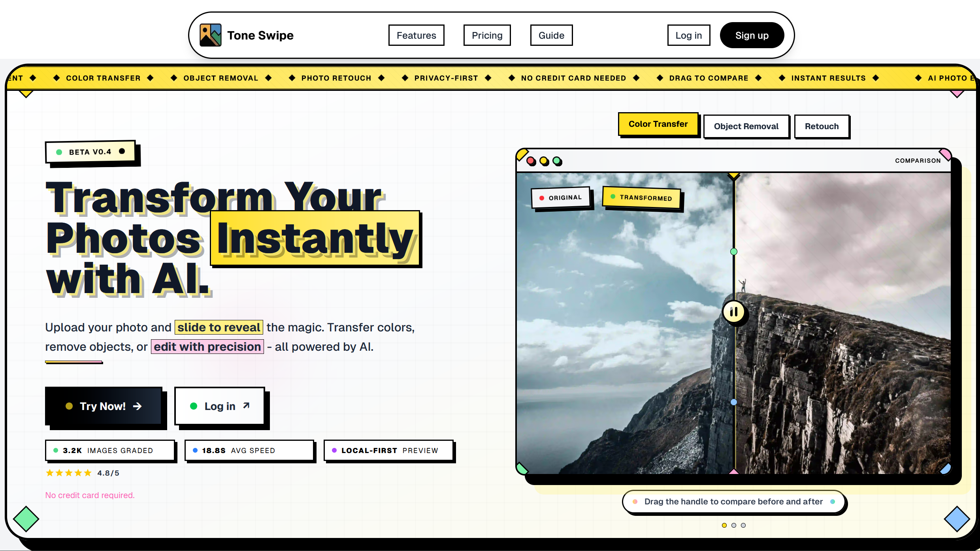The width and height of the screenshot is (980, 551).
Task: Click the five-star rating icons
Action: click(x=68, y=472)
